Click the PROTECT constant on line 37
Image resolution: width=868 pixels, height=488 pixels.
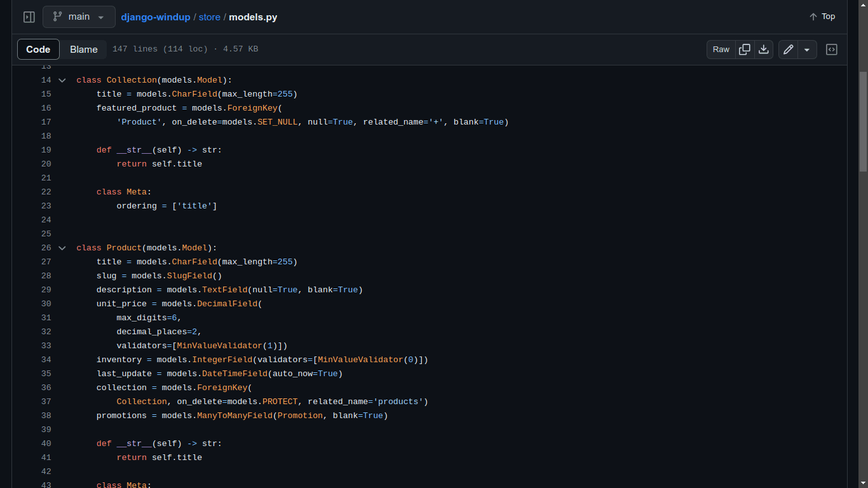tap(280, 402)
